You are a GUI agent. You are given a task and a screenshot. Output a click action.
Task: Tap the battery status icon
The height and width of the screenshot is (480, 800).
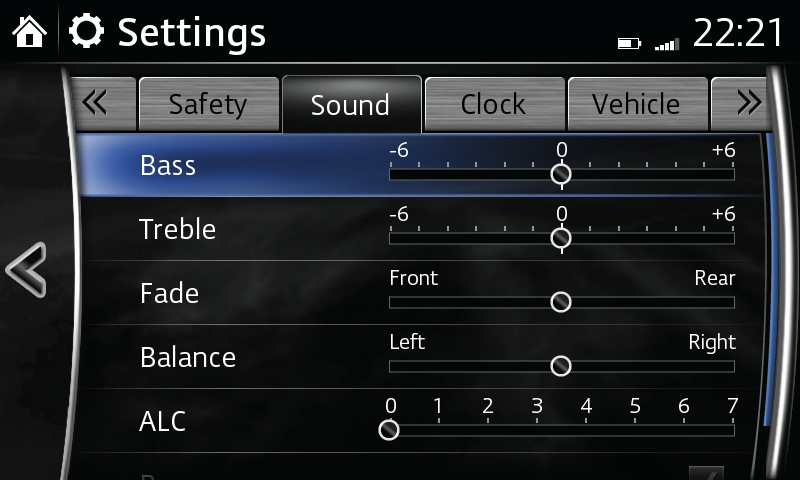tap(628, 43)
